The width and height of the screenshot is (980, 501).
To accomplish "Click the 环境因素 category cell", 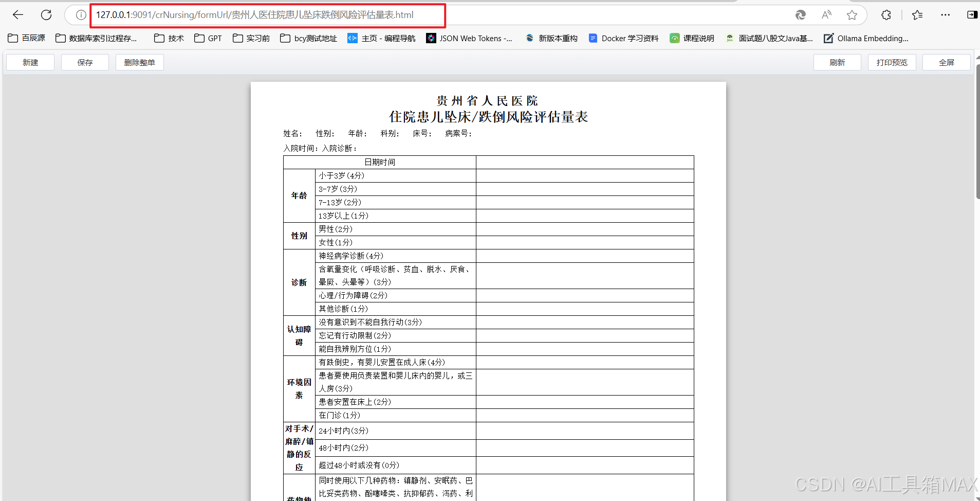I will (x=299, y=389).
